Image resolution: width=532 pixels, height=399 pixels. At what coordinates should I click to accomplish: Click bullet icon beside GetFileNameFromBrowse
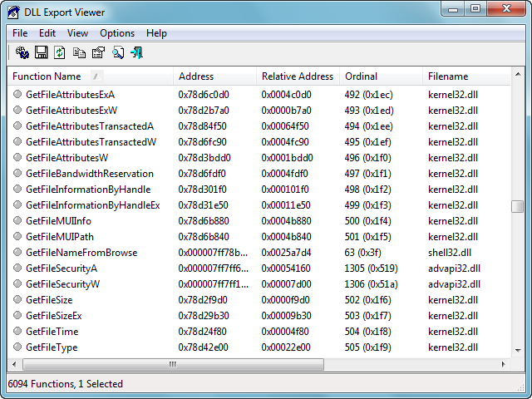(x=17, y=252)
